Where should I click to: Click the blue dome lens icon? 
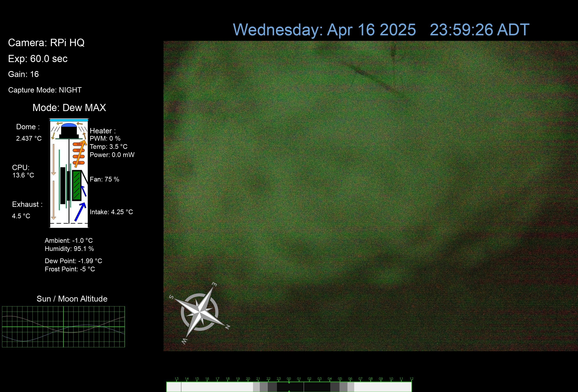[x=69, y=125]
